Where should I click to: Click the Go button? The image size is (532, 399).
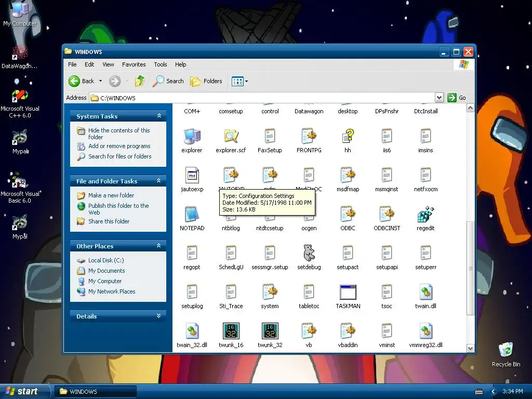pyautogui.click(x=457, y=98)
